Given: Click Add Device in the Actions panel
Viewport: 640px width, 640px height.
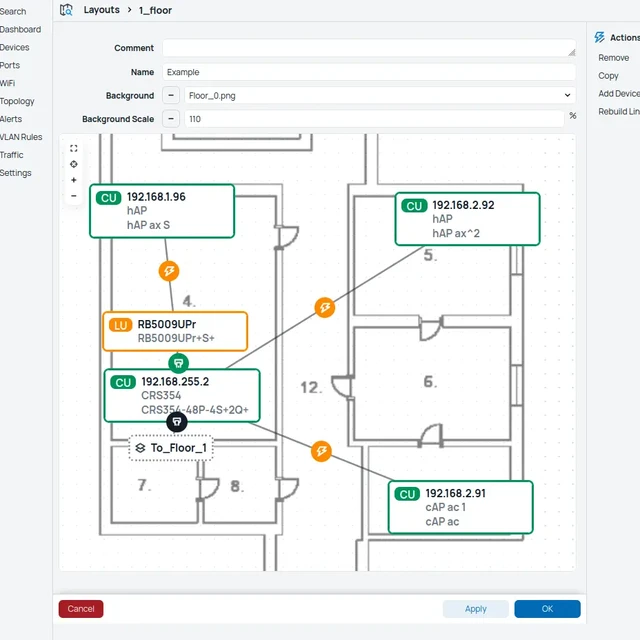Looking at the screenshot, I should point(619,93).
